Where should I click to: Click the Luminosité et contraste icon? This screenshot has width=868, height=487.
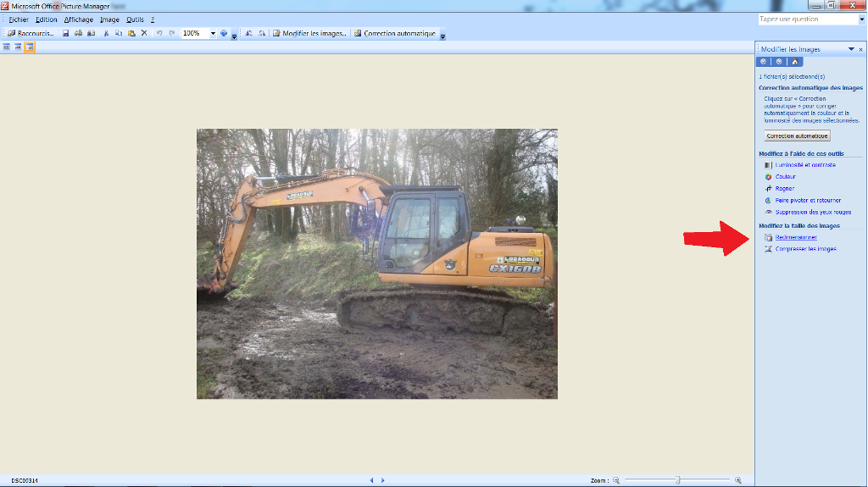coord(768,165)
